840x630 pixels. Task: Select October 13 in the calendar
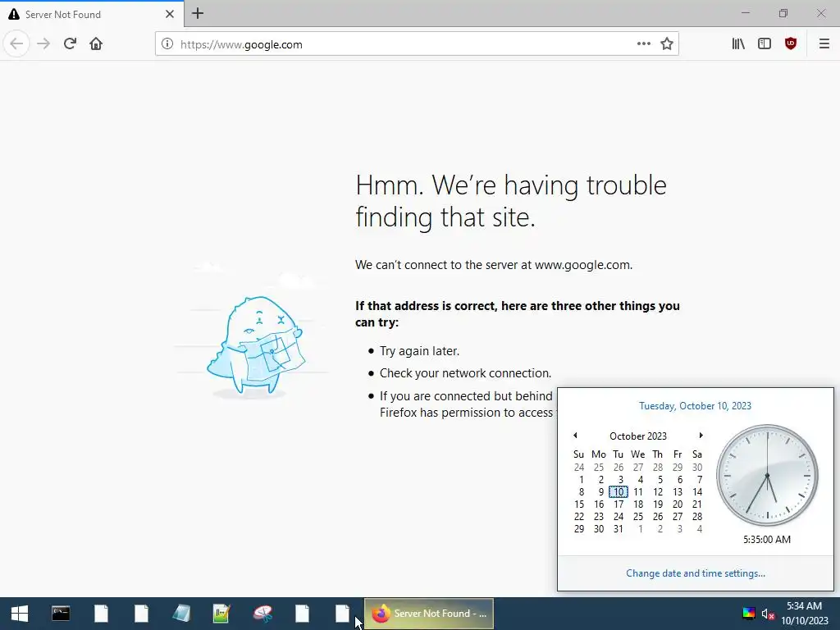678,492
